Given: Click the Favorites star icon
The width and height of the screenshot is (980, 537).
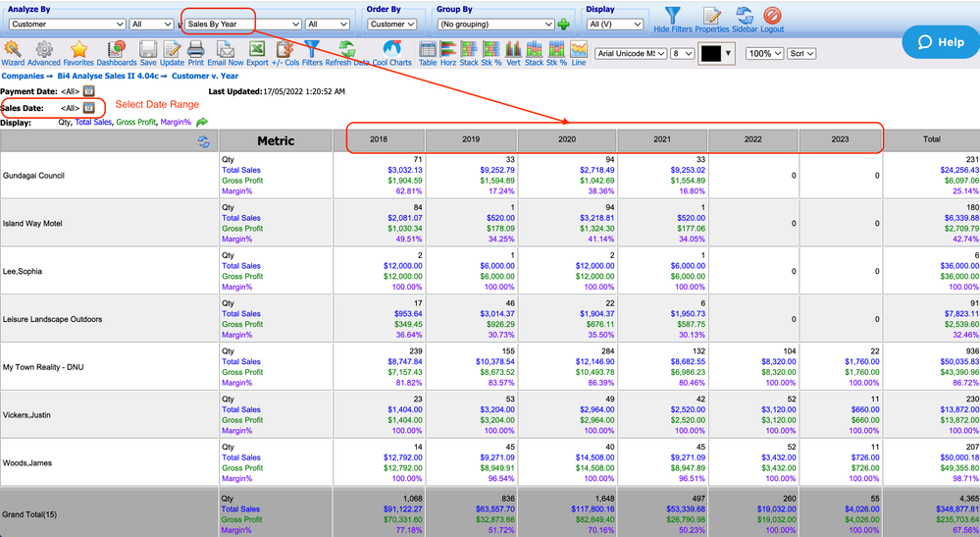Looking at the screenshot, I should click(78, 52).
